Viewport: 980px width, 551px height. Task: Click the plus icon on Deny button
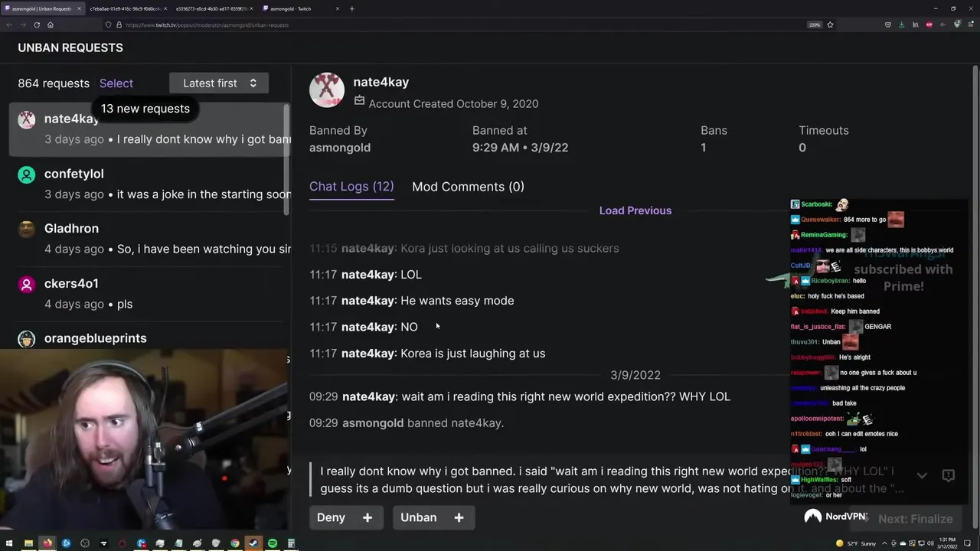(x=367, y=517)
